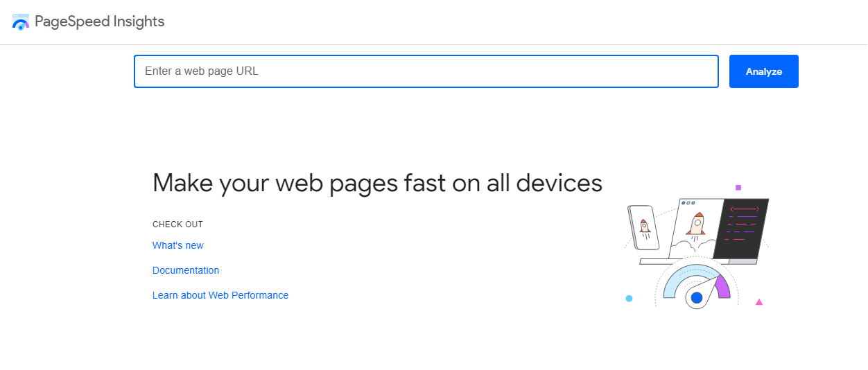Screen dimensions: 868x370
Task: Click the light-blue arc of the speedometer gauge
Action: 676,282
